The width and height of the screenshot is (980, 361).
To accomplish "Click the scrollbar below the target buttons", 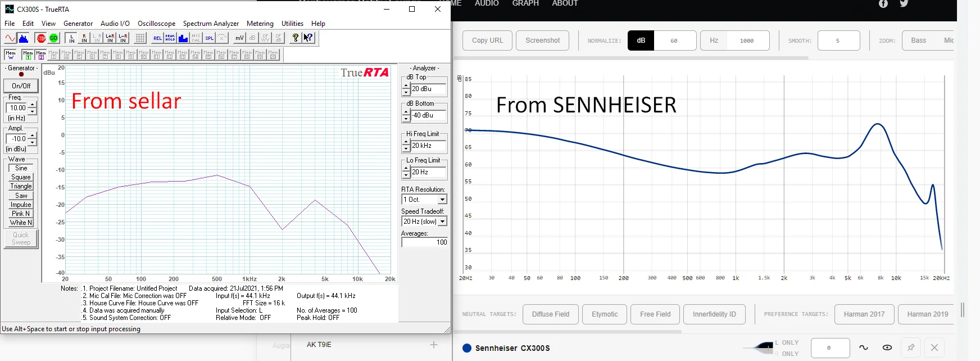I will tap(568, 332).
